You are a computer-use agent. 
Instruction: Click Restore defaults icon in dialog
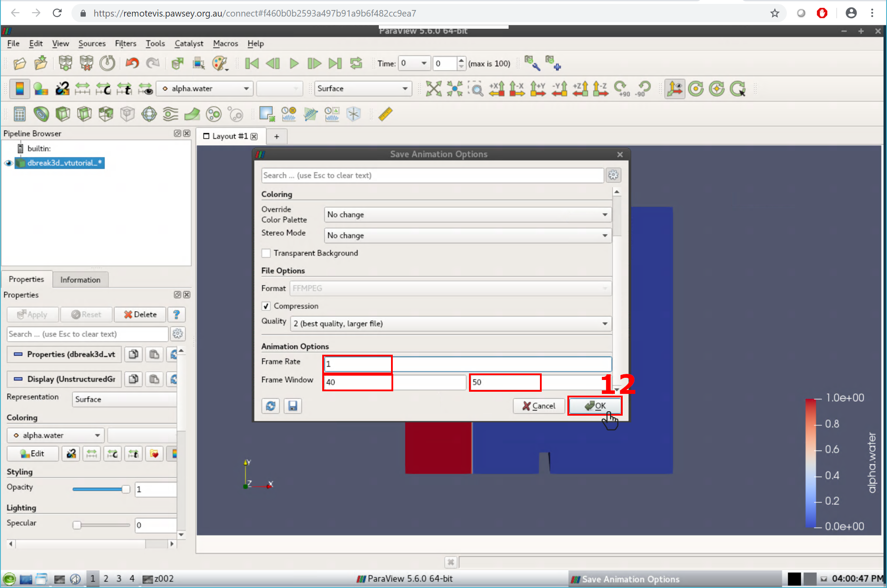(270, 406)
